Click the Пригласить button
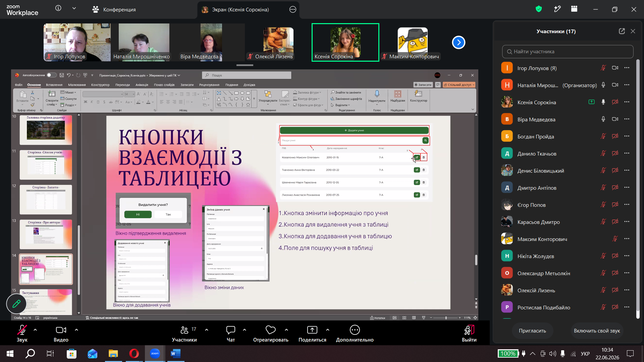The image size is (644, 362). click(532, 331)
